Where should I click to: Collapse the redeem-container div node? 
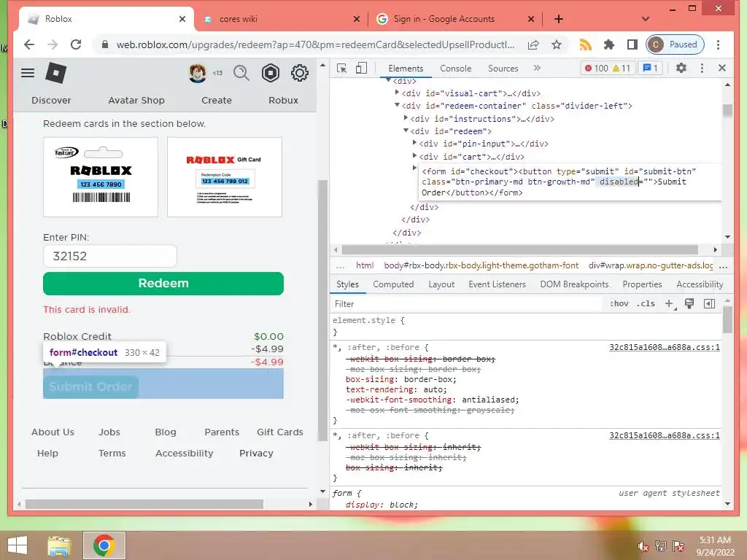[397, 105]
